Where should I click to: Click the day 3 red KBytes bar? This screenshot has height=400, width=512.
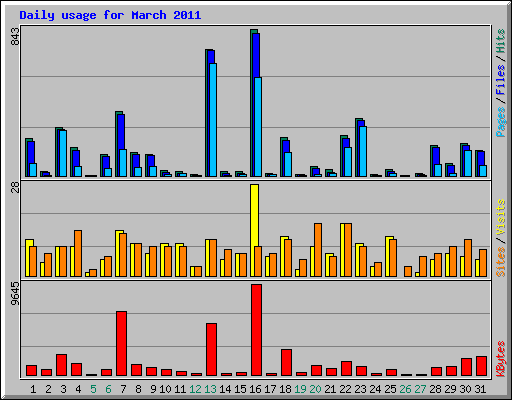(61, 365)
